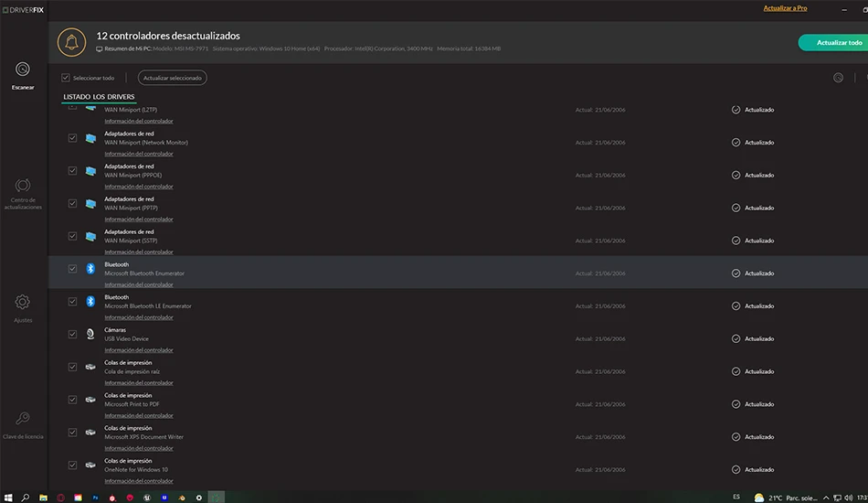The height and width of the screenshot is (503, 868).
Task: Click Actualizar seleccionado button
Action: 172,78
